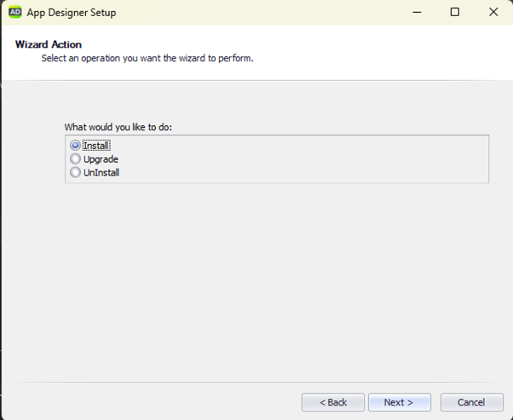This screenshot has width=513, height=420.
Task: Click 'Select an operation you want' description text
Action: (147, 58)
